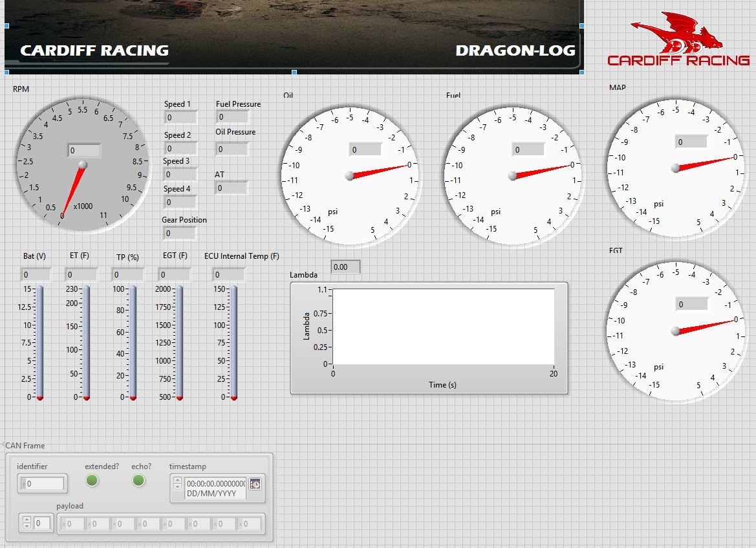Click the ET (F) thermometer slider
This screenshot has width=756, height=548.
tap(86, 343)
